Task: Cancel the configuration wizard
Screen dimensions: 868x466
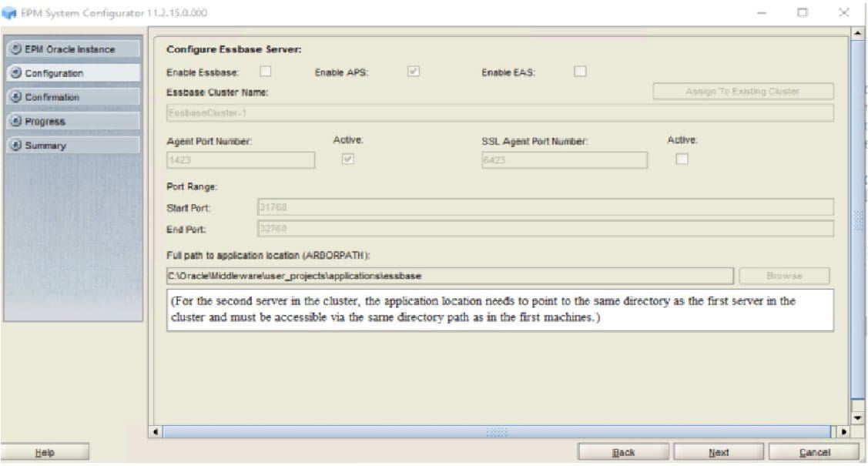Action: tap(814, 452)
